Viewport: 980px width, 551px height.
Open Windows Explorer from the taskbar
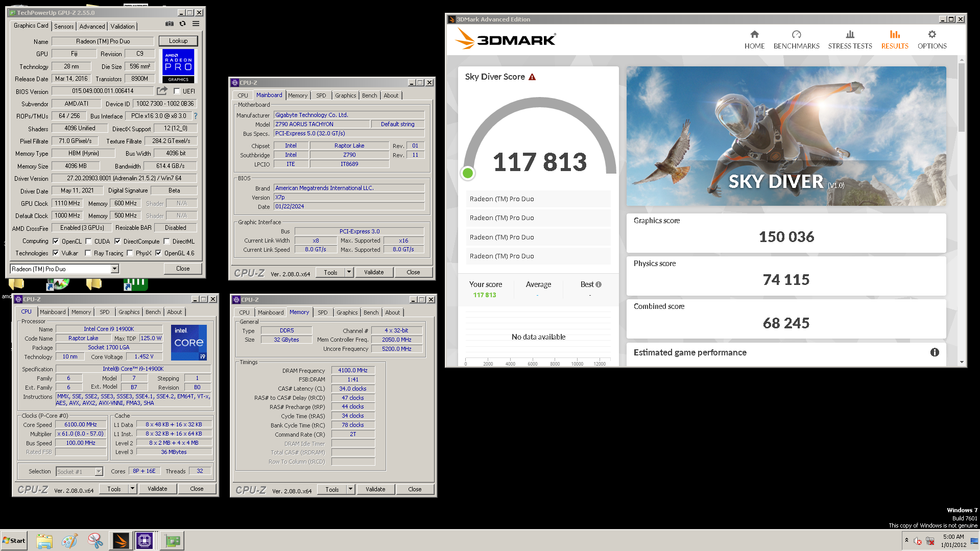tap(44, 541)
